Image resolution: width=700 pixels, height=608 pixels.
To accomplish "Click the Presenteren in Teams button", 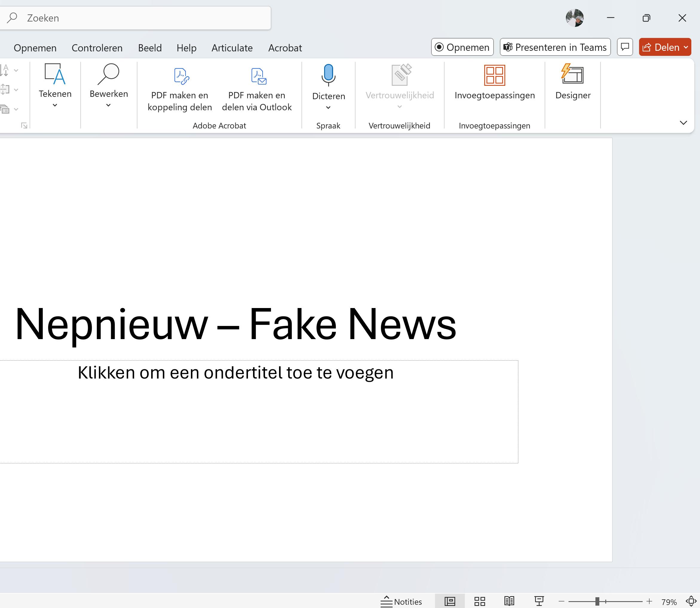I will (555, 47).
